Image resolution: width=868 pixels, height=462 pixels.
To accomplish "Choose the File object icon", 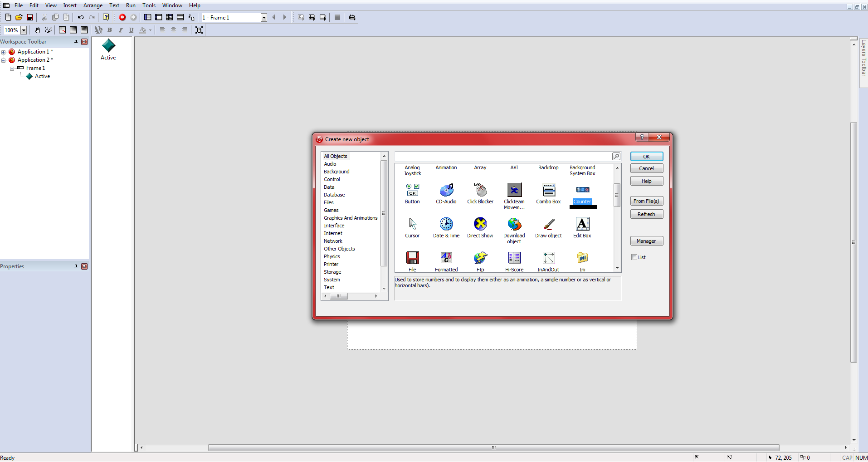I will [x=412, y=258].
